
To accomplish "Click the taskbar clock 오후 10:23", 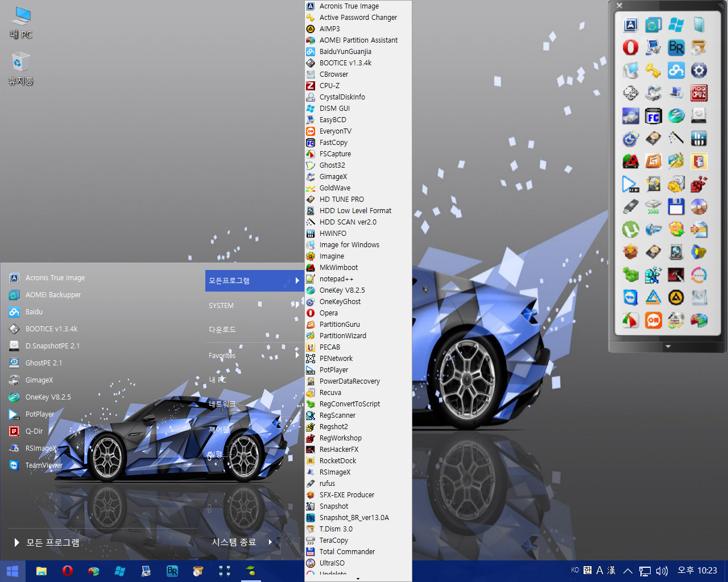I will 697,571.
